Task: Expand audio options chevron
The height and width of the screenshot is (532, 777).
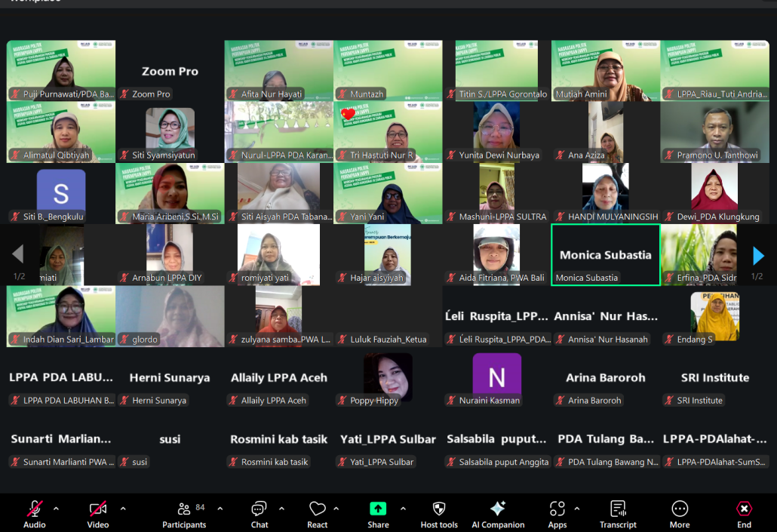Action: pos(56,508)
